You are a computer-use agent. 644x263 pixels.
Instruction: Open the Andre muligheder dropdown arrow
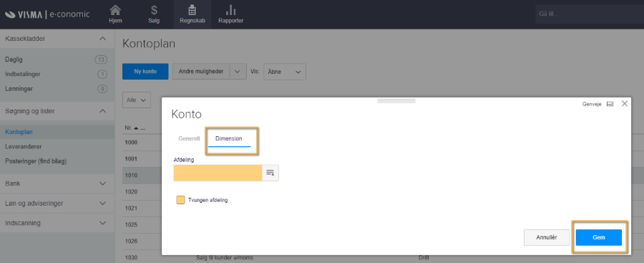[x=238, y=72]
